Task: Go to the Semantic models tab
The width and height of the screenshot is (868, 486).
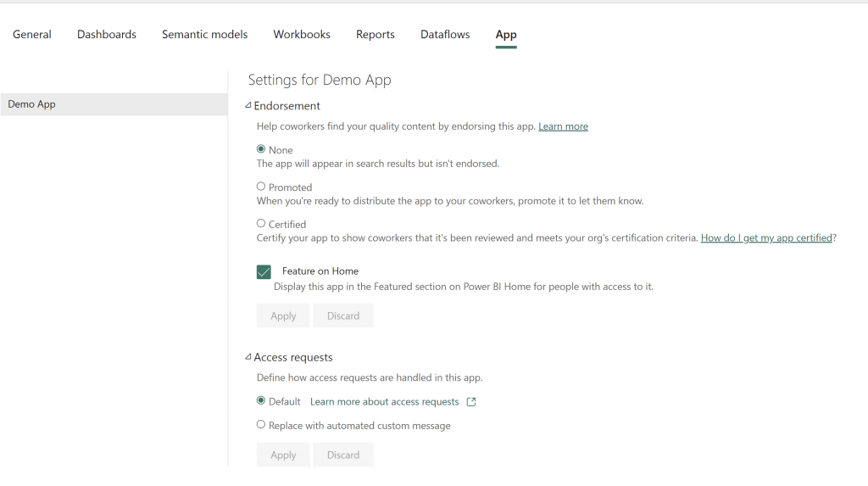Action: 205,35
